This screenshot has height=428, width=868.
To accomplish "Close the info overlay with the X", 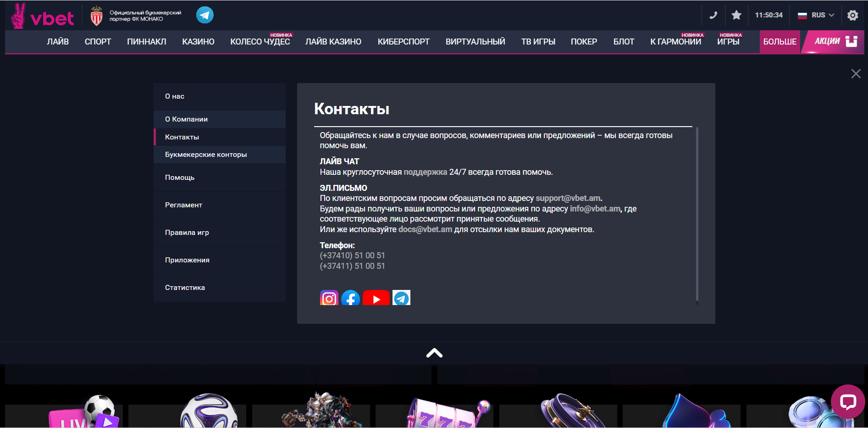I will pyautogui.click(x=856, y=74).
